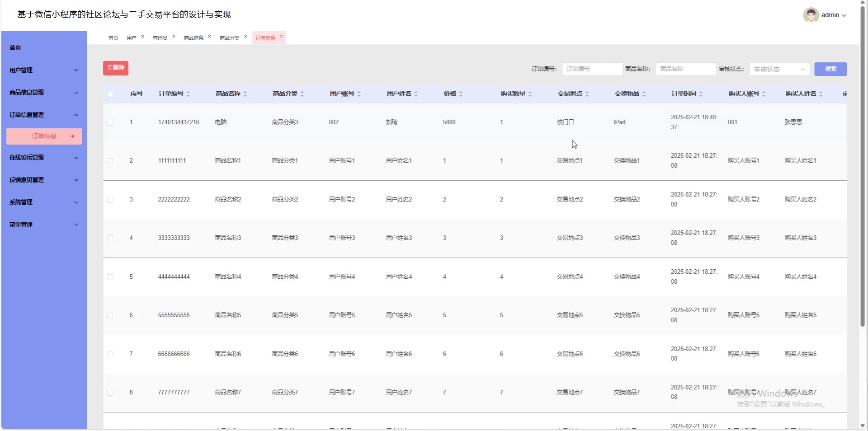The width and height of the screenshot is (868, 431).
Task: Collapse 订单信息管理 sidebar menu
Action: 44,115
